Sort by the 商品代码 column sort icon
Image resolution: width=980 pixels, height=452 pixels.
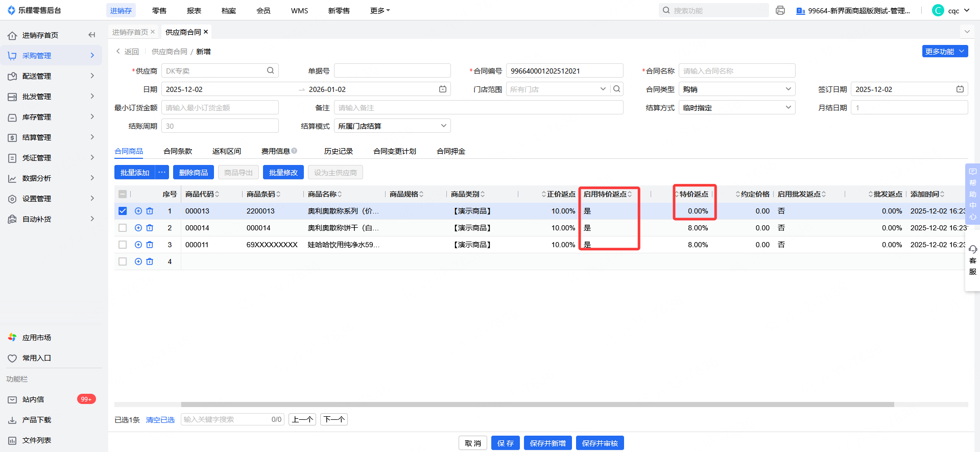click(x=217, y=194)
